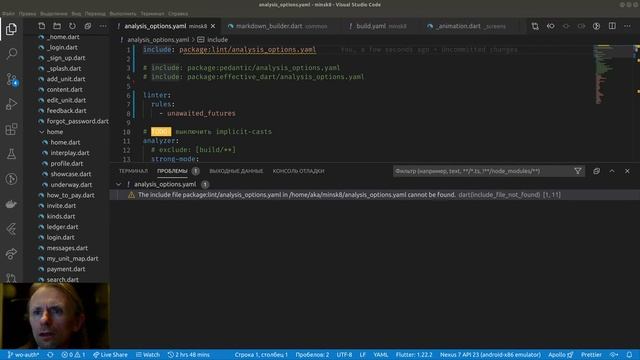The width and height of the screenshot is (640, 360).
Task: Open the Терминал panel tab
Action: coord(133,171)
